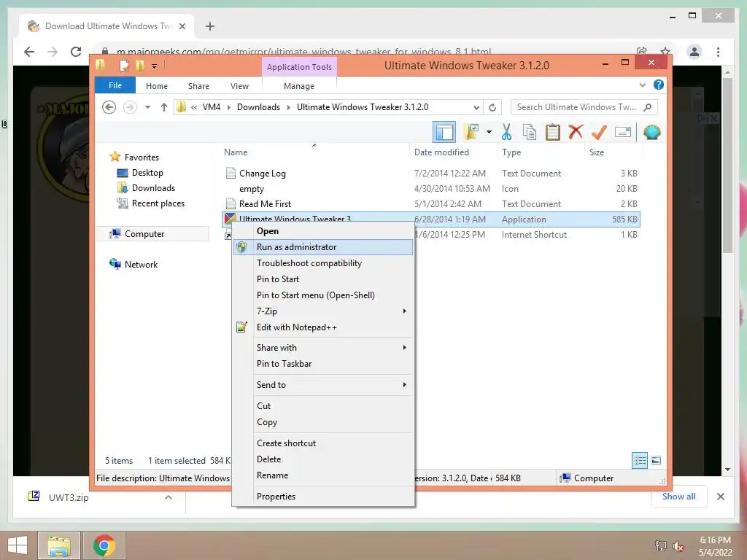Click the Up one level arrow
747x560 pixels.
(164, 107)
